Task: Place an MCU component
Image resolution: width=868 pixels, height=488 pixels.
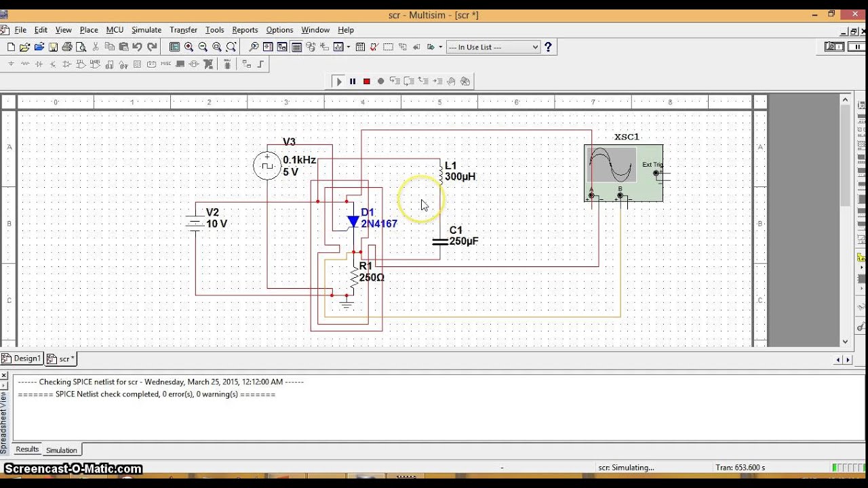Action: (227, 64)
